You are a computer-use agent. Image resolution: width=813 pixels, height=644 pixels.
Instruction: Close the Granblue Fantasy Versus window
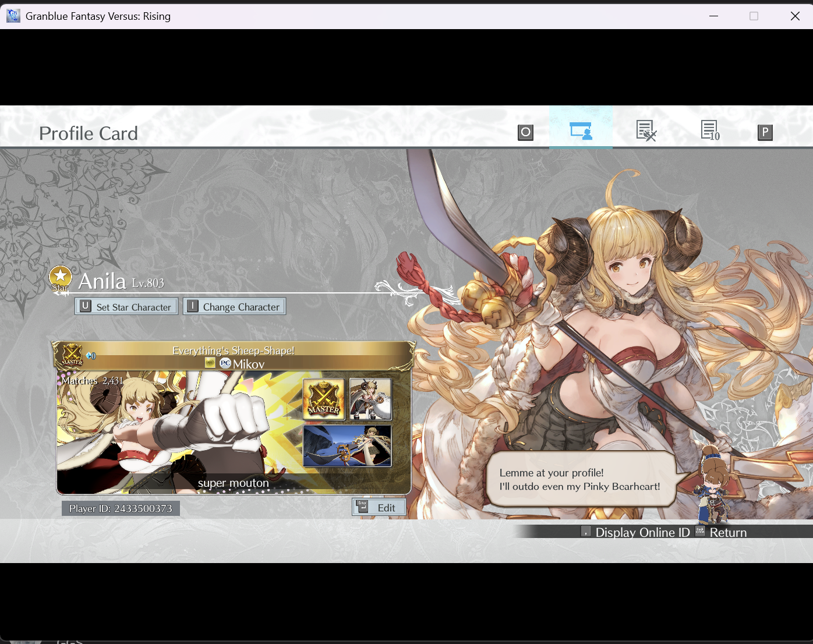coord(795,16)
